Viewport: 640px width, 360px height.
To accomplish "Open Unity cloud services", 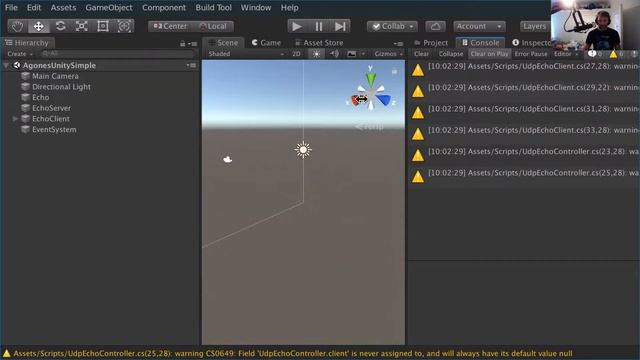I will coord(436,27).
